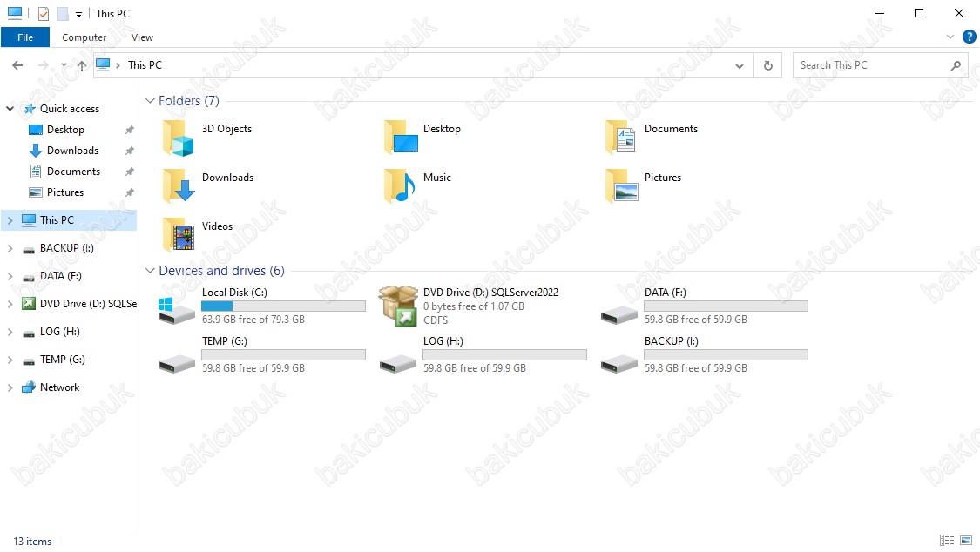
Task: Select Desktop under Quick access
Action: pyautogui.click(x=65, y=130)
